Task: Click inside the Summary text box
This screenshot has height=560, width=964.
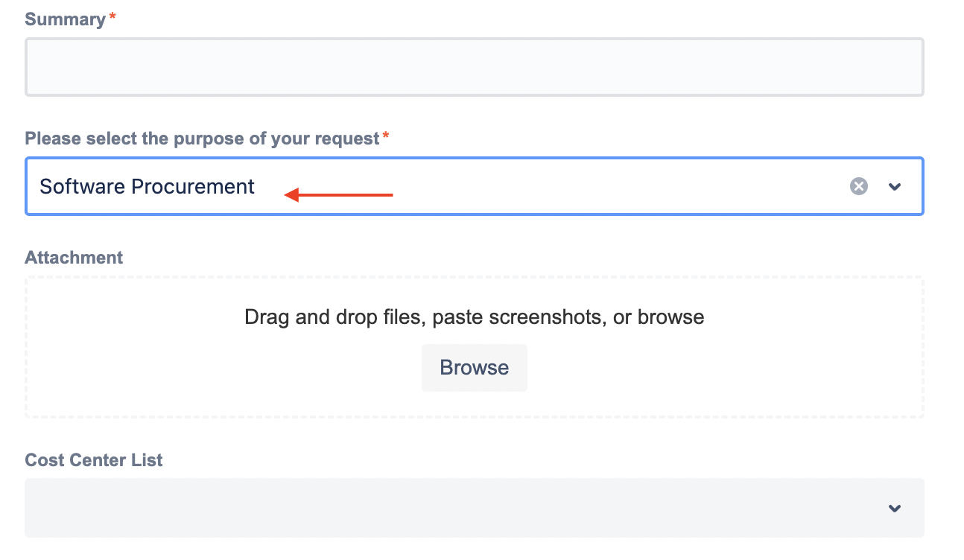Action: point(475,66)
